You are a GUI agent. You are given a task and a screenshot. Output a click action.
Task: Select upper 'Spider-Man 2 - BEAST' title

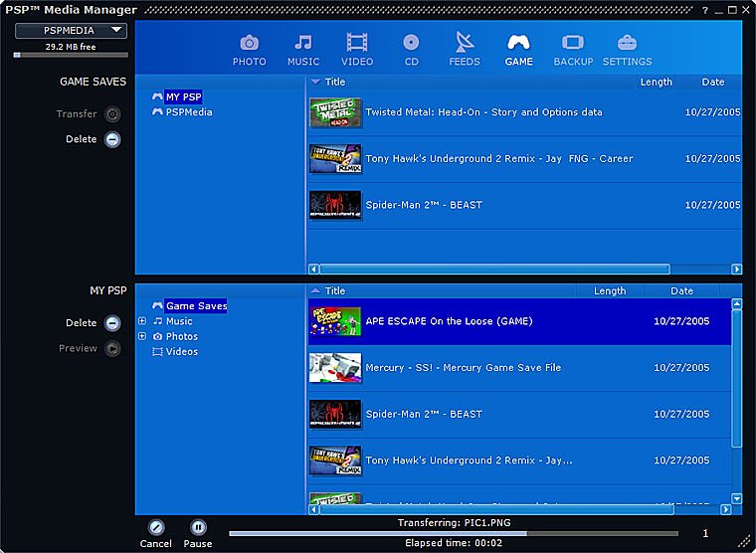tap(424, 205)
